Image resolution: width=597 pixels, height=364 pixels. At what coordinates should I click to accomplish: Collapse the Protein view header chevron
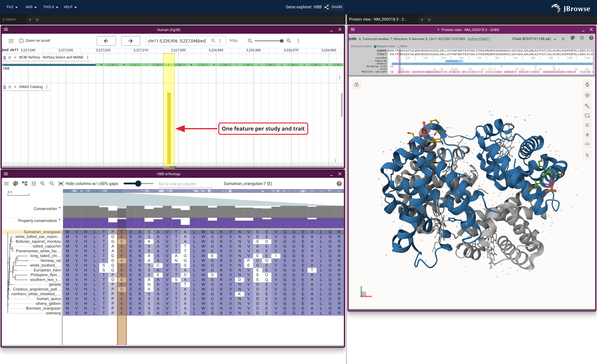438,30
